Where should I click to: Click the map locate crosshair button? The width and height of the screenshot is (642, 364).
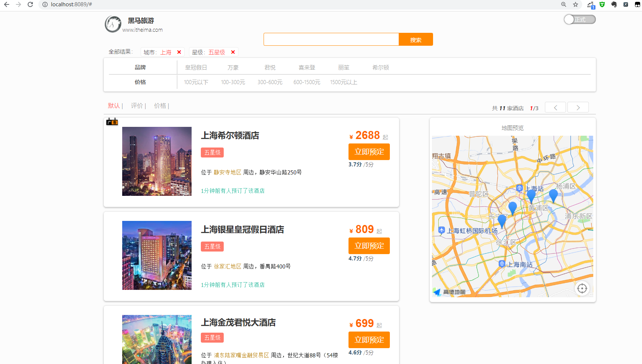582,288
